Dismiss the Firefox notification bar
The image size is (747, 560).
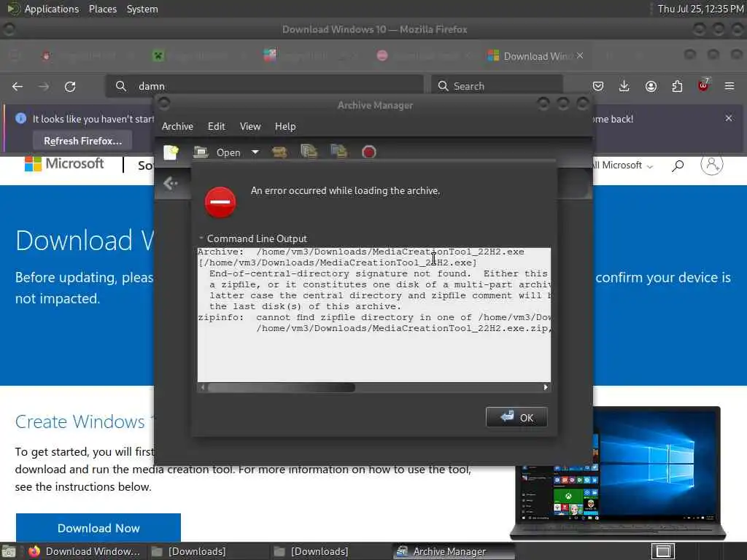coord(729,118)
